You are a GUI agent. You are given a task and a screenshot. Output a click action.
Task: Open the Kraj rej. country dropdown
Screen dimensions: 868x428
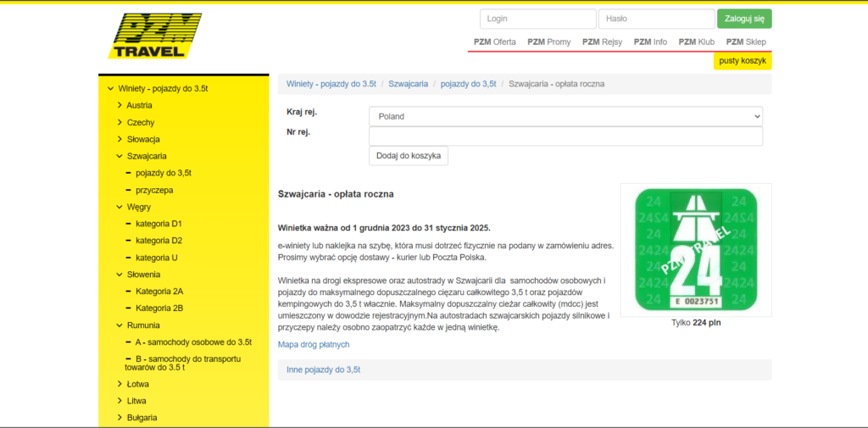point(565,116)
